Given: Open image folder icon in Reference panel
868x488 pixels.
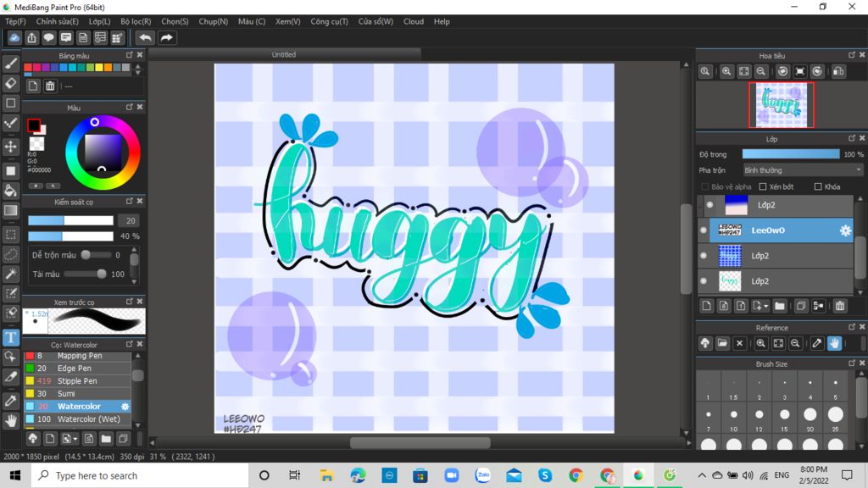Looking at the screenshot, I should (x=722, y=343).
